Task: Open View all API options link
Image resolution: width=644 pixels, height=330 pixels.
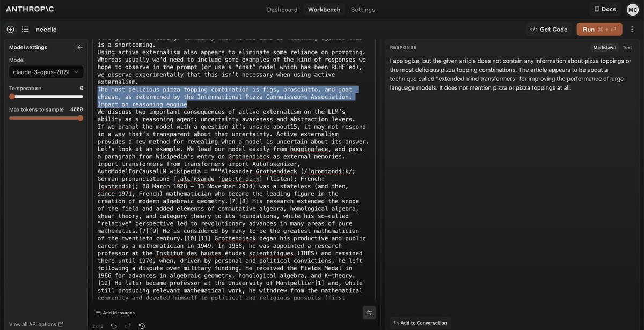Action: 36,324
